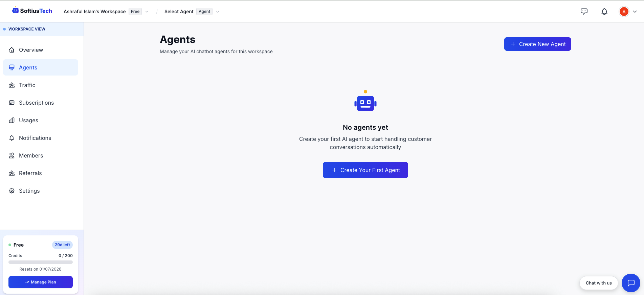The width and height of the screenshot is (644, 295).
Task: Select the Traffic sidebar icon
Action: 12,85
